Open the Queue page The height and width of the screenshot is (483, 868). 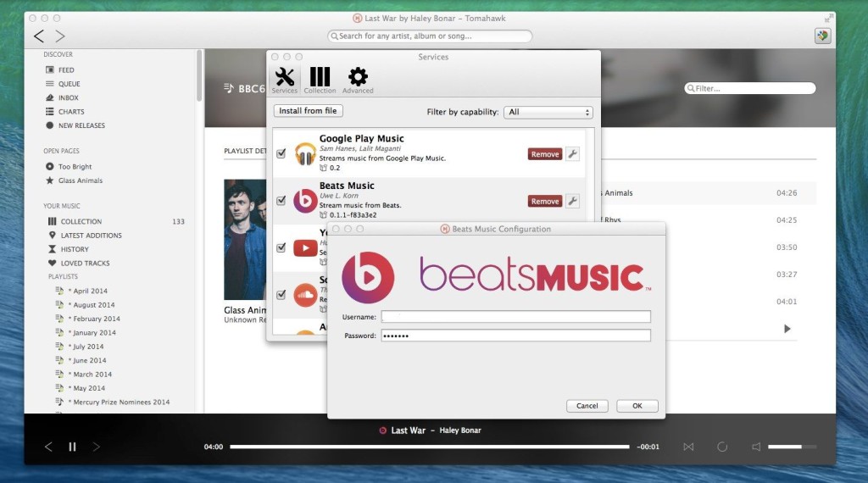pyautogui.click(x=69, y=84)
